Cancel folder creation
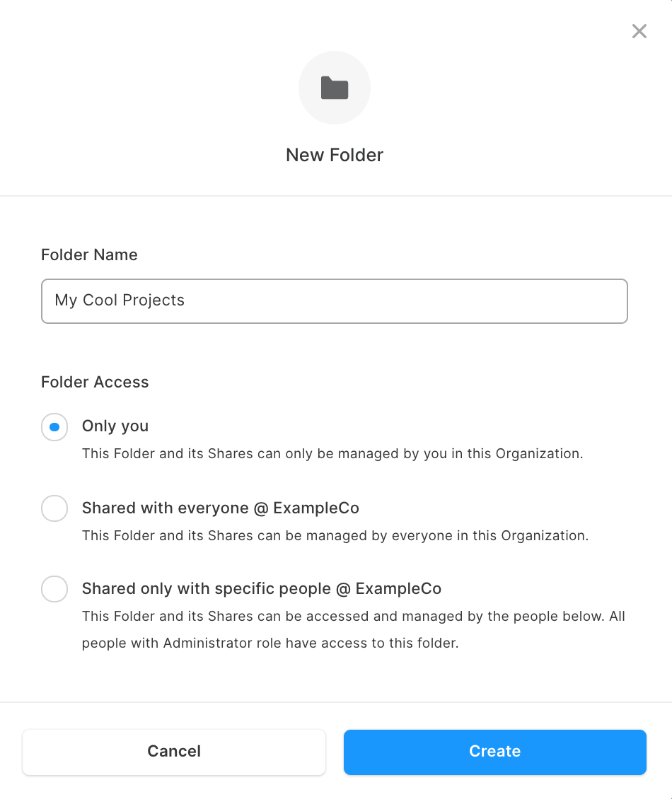The image size is (672, 799). coord(174,752)
